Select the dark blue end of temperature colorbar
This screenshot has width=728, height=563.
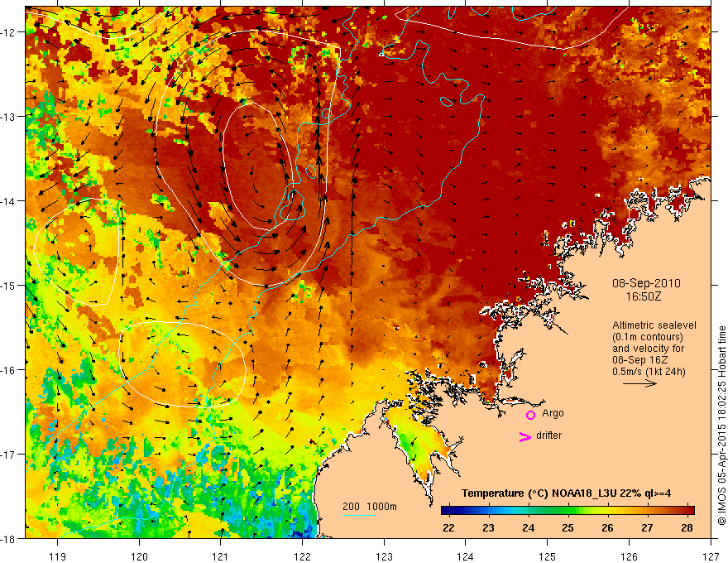[x=447, y=511]
